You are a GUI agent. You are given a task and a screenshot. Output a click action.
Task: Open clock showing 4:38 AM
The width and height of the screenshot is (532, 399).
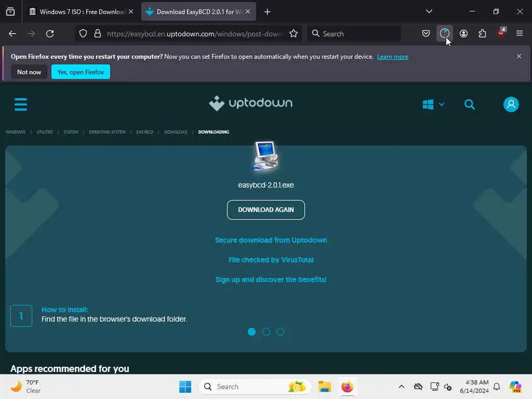(474, 387)
